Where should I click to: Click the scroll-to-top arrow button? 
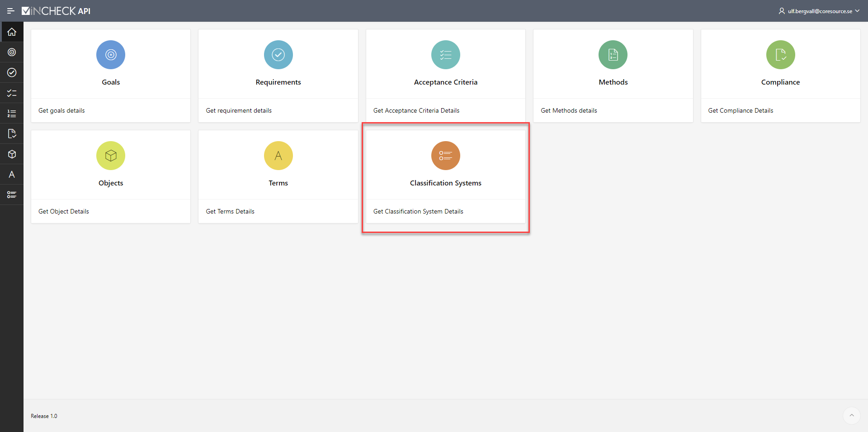(x=851, y=415)
